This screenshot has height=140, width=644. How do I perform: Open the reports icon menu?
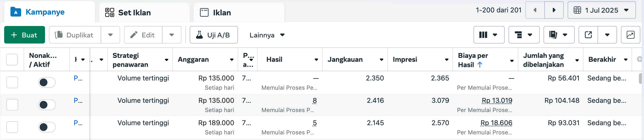pos(558,35)
